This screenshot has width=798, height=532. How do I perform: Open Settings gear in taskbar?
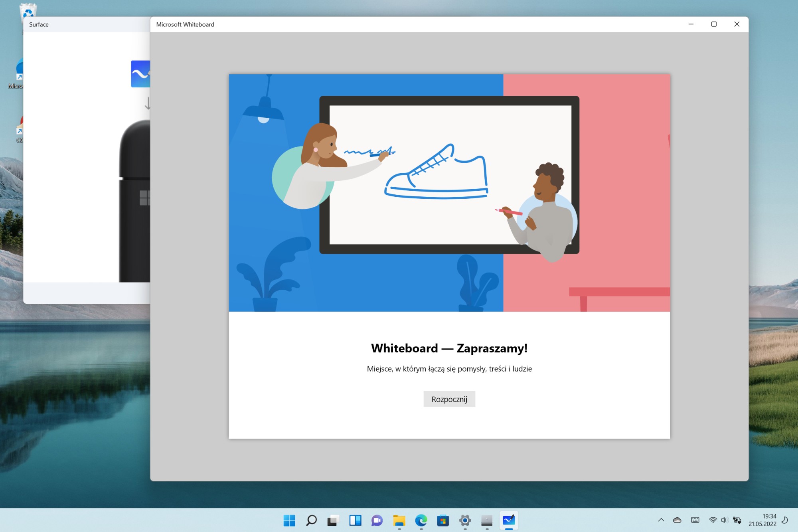coord(465,520)
